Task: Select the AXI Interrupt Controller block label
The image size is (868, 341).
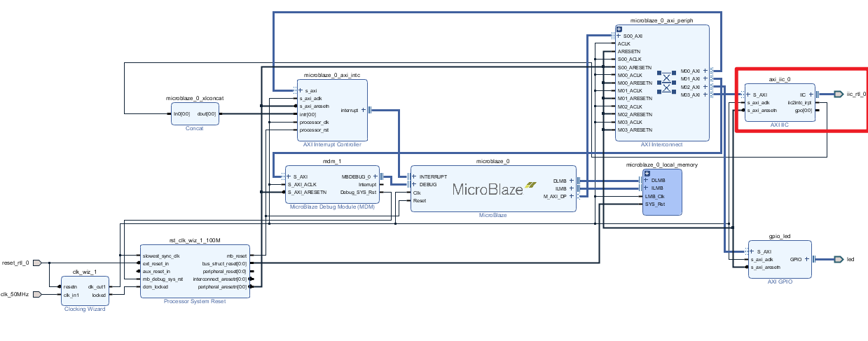Action: (332, 144)
